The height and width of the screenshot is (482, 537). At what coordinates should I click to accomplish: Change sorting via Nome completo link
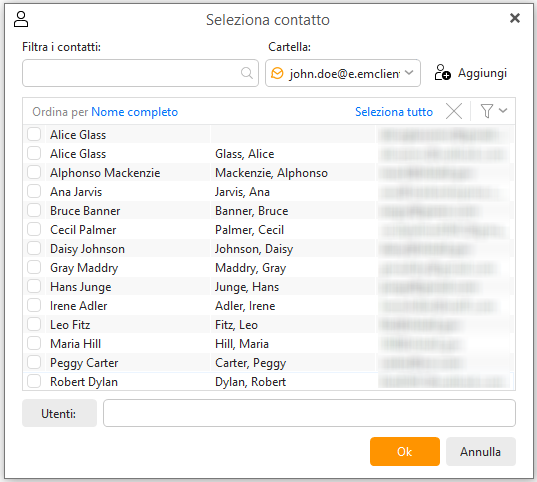click(135, 112)
